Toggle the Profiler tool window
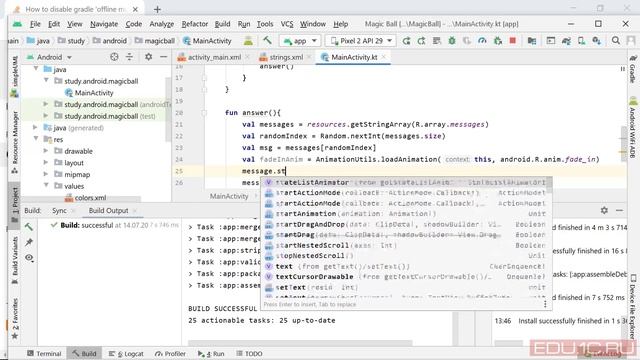This screenshot has width=640, height=360. coord(170,353)
